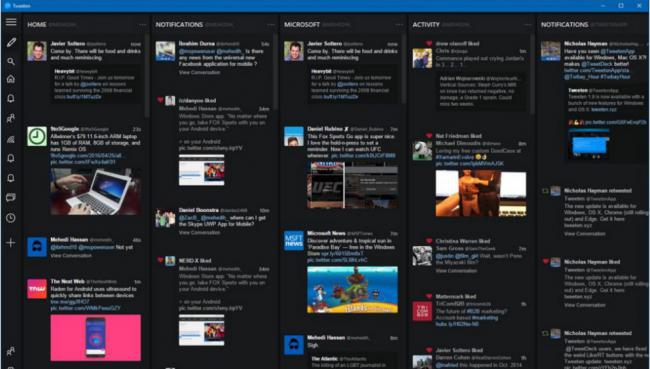Open accounts icon at the sidebar bottom
650x369 pixels.
tap(11, 352)
